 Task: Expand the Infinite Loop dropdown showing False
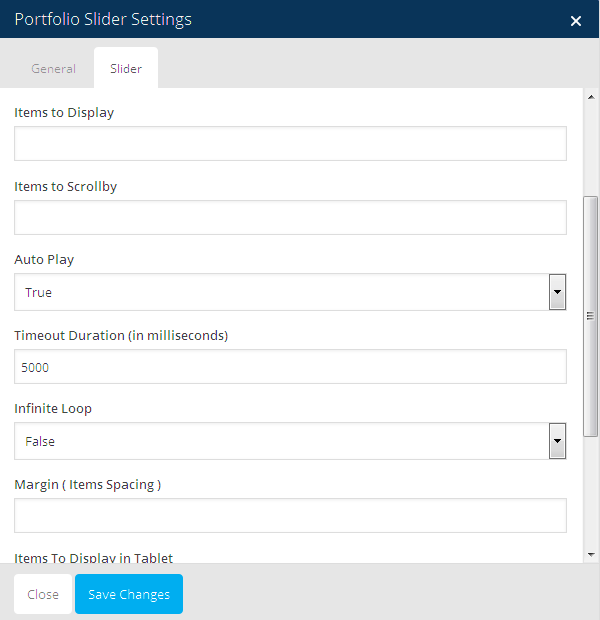pyautogui.click(x=281, y=441)
